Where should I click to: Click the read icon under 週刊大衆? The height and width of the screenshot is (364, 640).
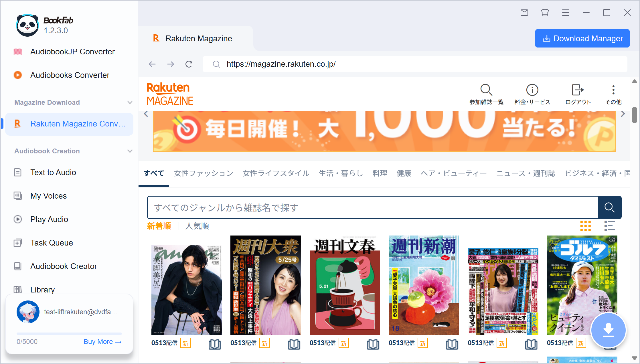click(x=294, y=344)
